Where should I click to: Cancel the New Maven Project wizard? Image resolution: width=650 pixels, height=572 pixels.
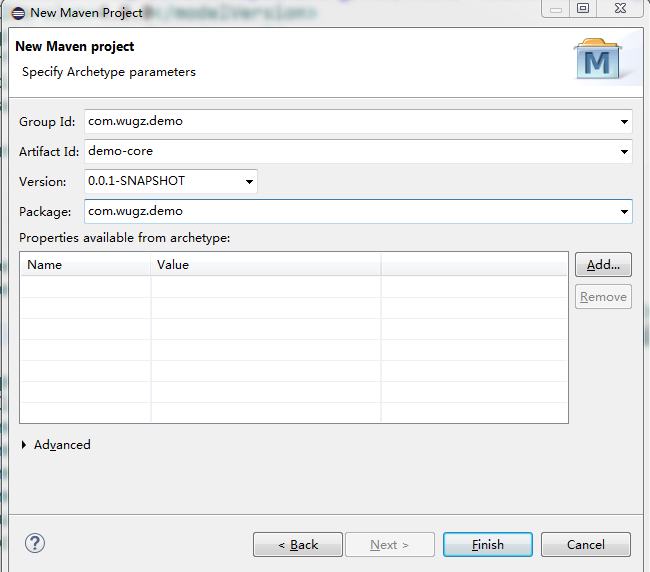pos(586,545)
